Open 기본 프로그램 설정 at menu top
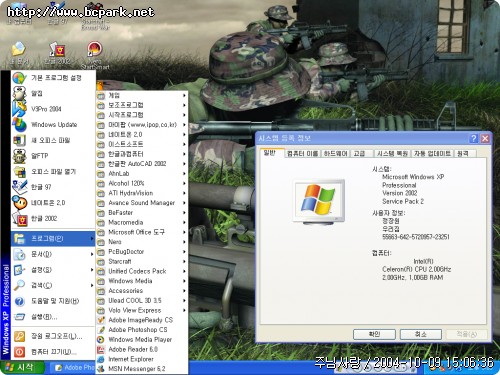This screenshot has height=375, width=500. click(53, 78)
